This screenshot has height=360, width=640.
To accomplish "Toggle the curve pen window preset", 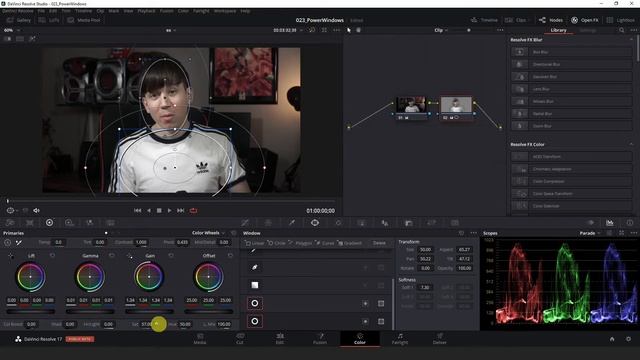I will click(255, 267).
